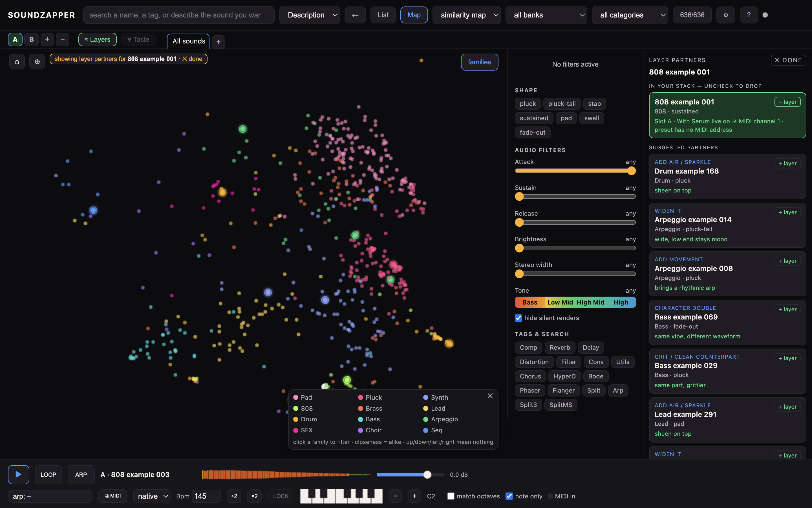The width and height of the screenshot is (812, 508).
Task: Click the plus button next to slot B
Action: coord(47,39)
